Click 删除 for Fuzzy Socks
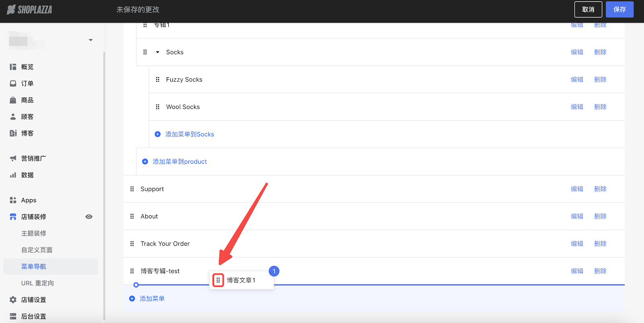This screenshot has height=323, width=644. (600, 79)
